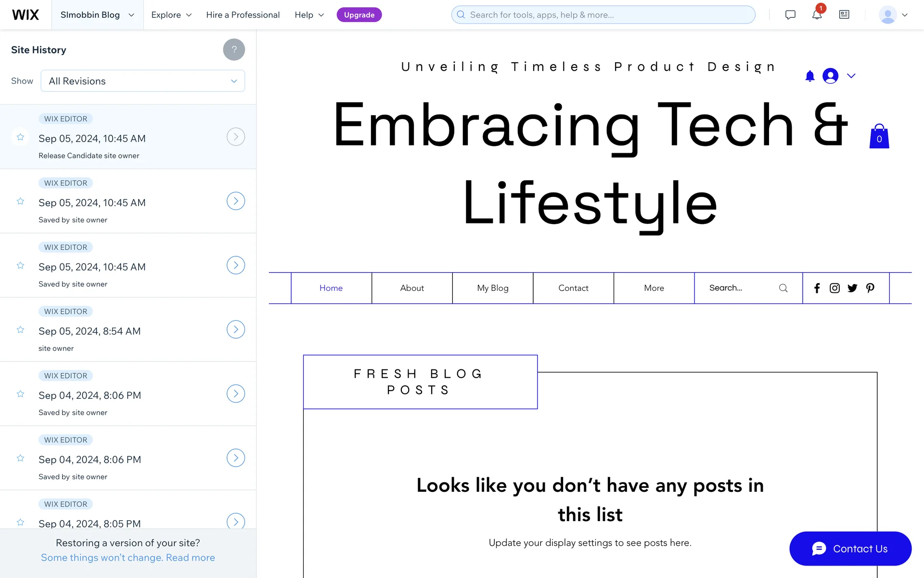Star the Release Candidate revision
This screenshot has height=578, width=924.
tap(20, 137)
